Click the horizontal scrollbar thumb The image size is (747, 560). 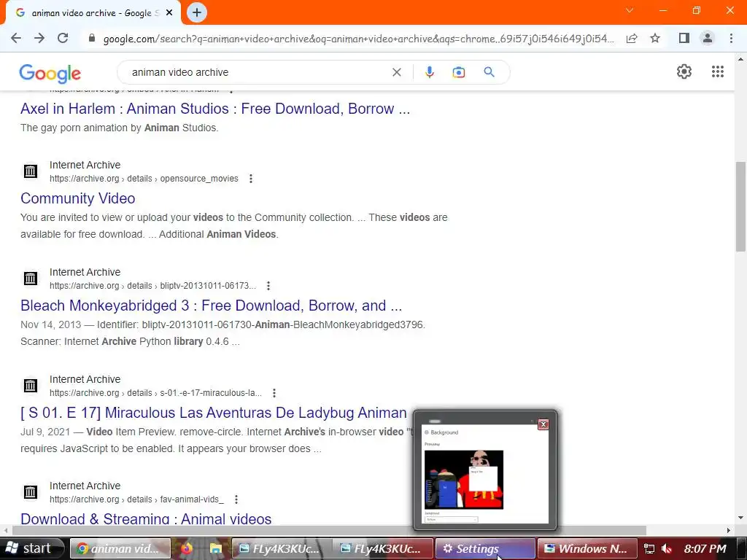click(329, 530)
